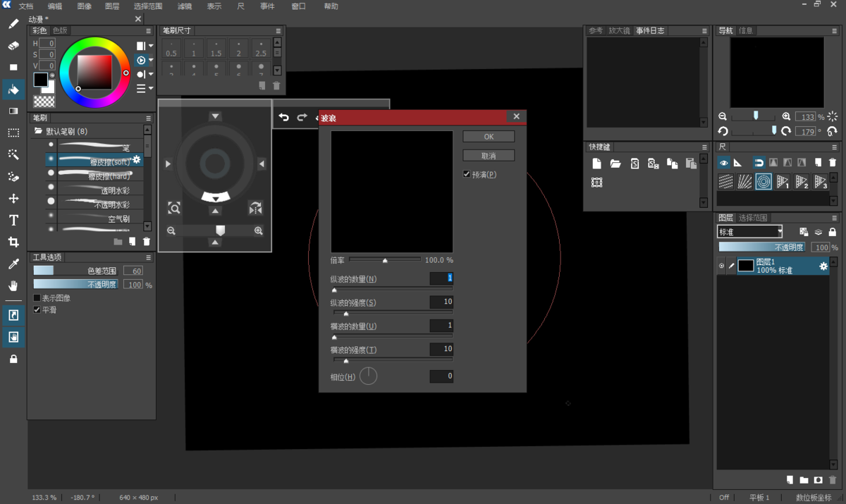Viewport: 846px width, 504px height.
Task: Select the Eyedropper tool
Action: 13,264
